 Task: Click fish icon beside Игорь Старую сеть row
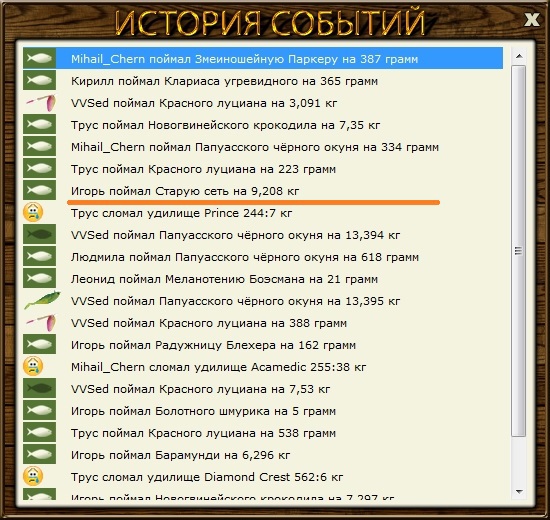[x=39, y=190]
